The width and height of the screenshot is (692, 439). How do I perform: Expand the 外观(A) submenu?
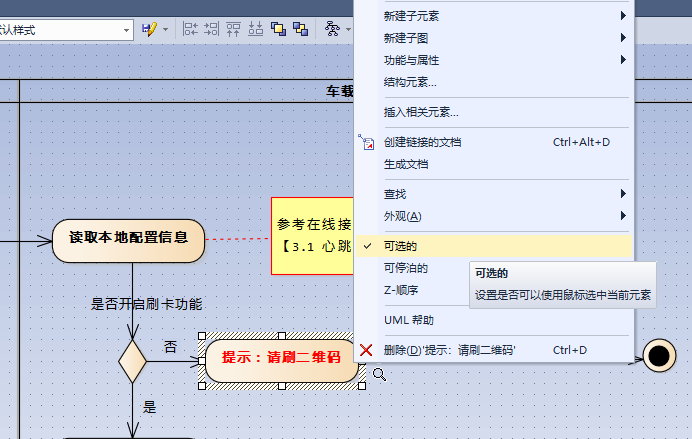(x=494, y=216)
